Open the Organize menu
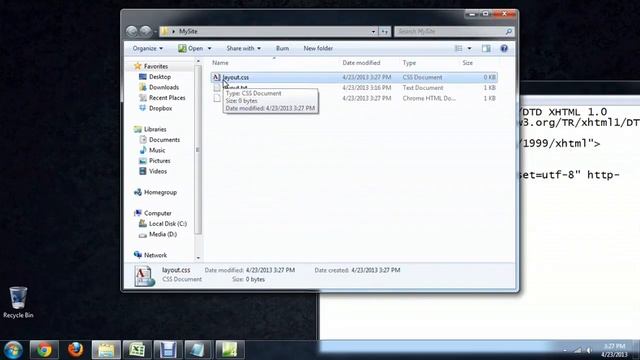This screenshot has width=640, height=360. click(x=147, y=49)
